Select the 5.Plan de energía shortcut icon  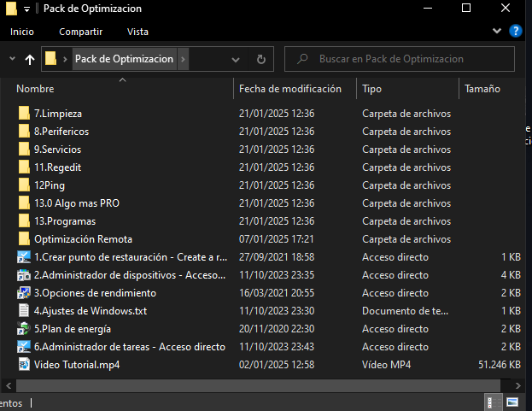click(24, 329)
